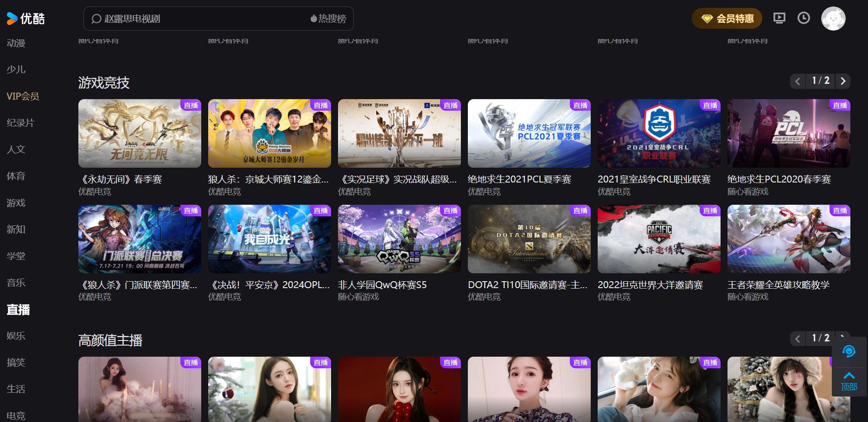The image size is (868, 422).
Task: Click the flame icon beside 热搜榜
Action: click(x=314, y=18)
